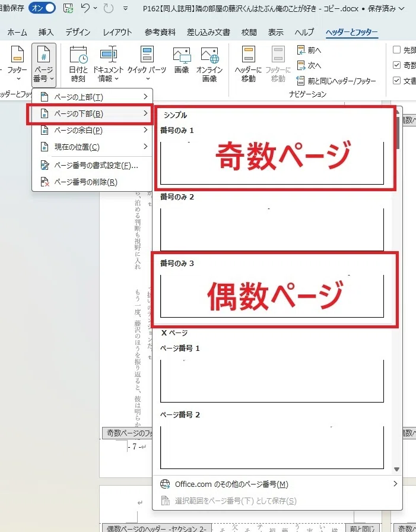Switch to the ホーム tab
Image resolution: width=416 pixels, height=532 pixels.
(17, 32)
